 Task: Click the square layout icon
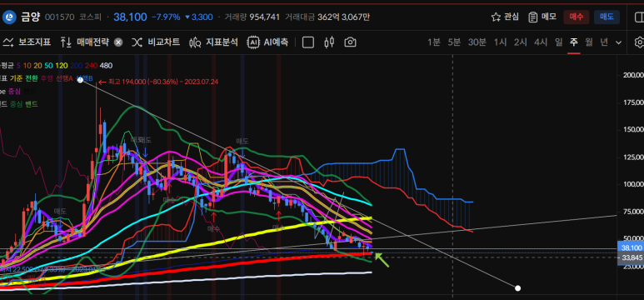tap(308, 42)
